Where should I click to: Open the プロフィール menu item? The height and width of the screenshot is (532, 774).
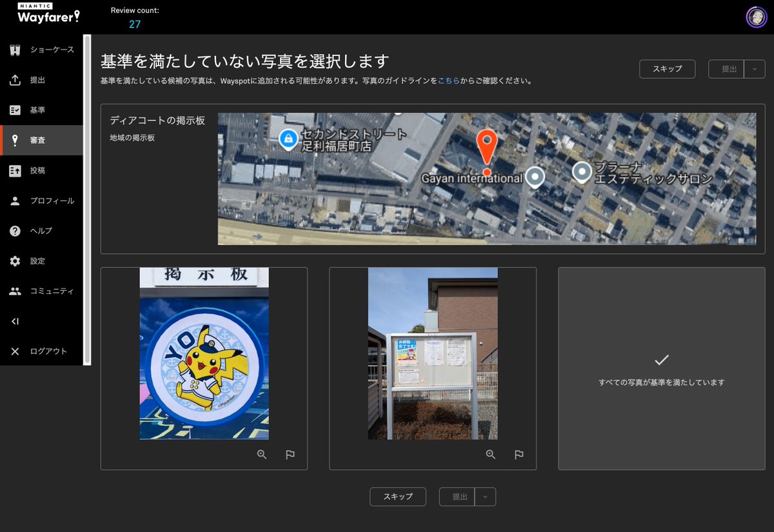[41, 201]
